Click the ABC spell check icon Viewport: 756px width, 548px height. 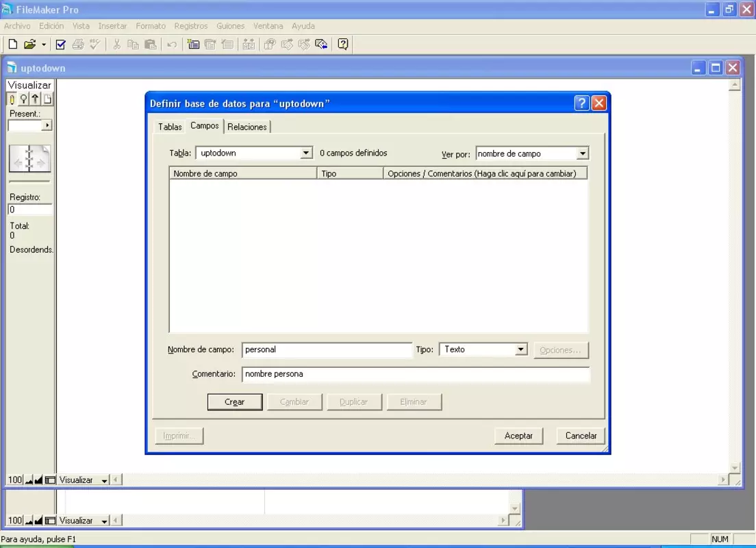95,45
